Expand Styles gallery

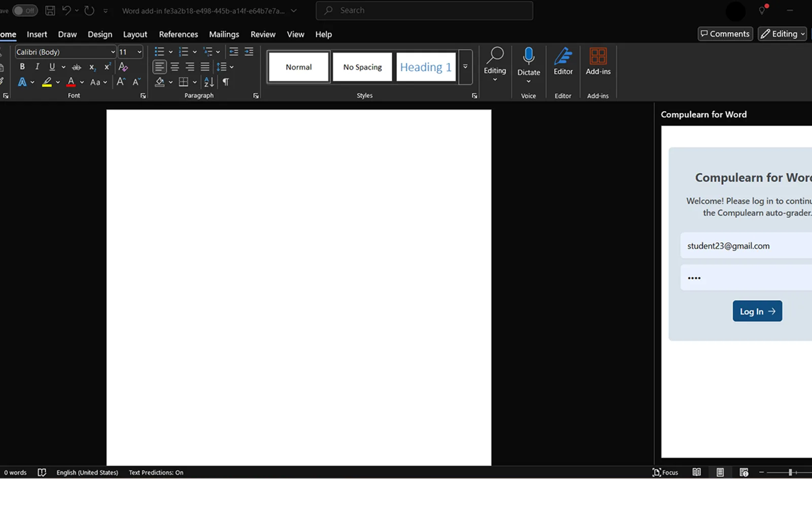(x=465, y=67)
